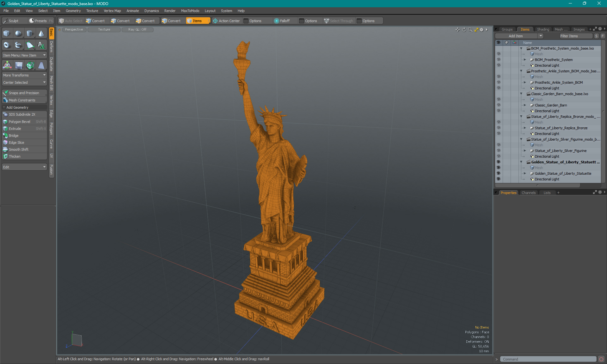Click the Sculpt mode button
Viewport: 607px width, 364px height.
[13, 21]
